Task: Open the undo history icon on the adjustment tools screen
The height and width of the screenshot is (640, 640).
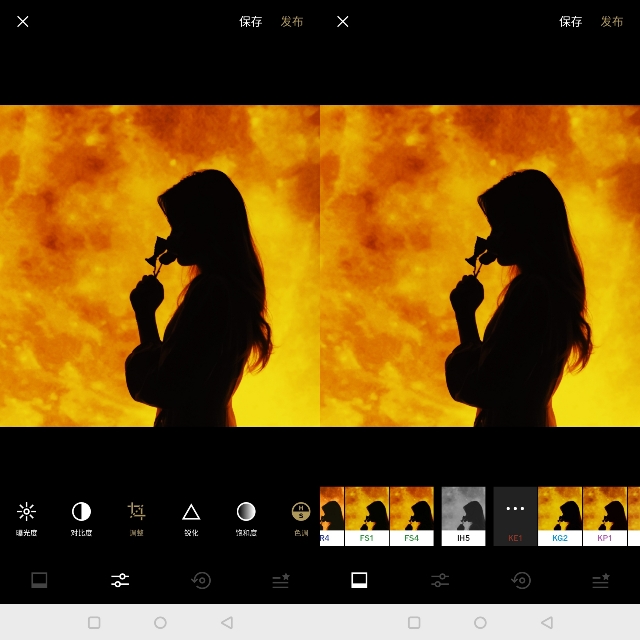Action: [201, 580]
